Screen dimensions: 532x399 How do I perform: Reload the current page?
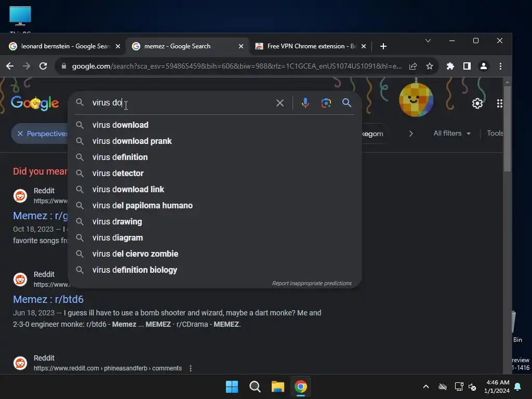pos(43,66)
